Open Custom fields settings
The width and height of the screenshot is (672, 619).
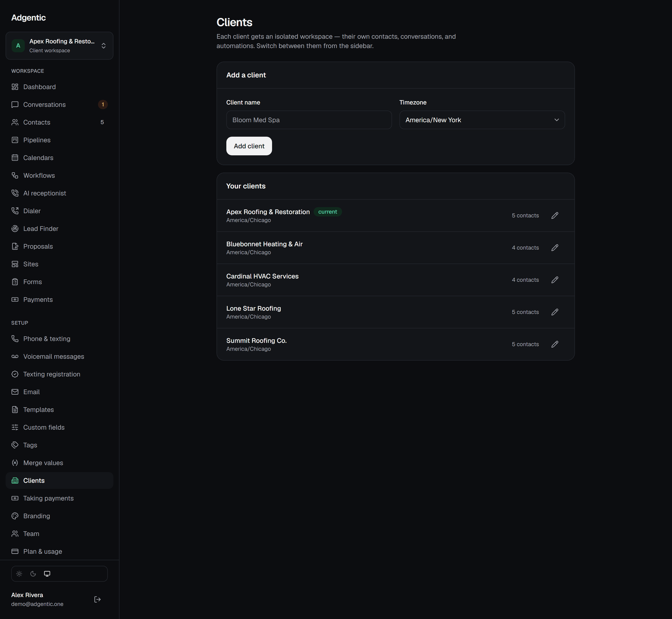coord(59,428)
